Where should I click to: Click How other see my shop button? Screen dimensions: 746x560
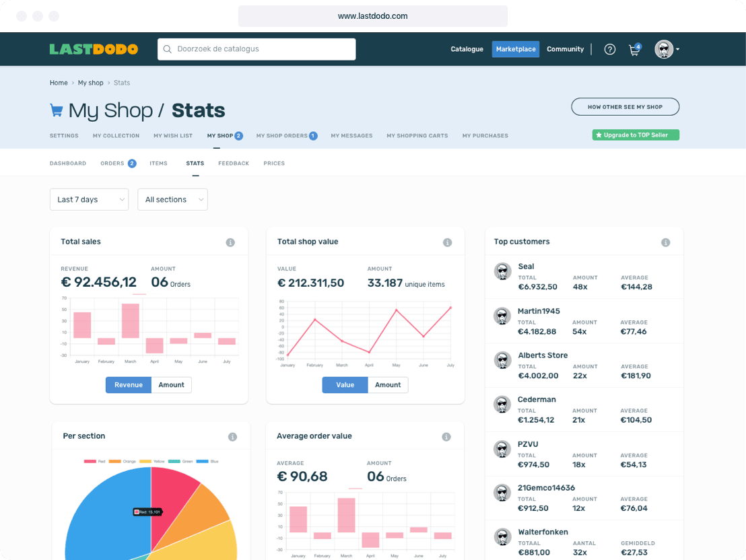tap(625, 107)
